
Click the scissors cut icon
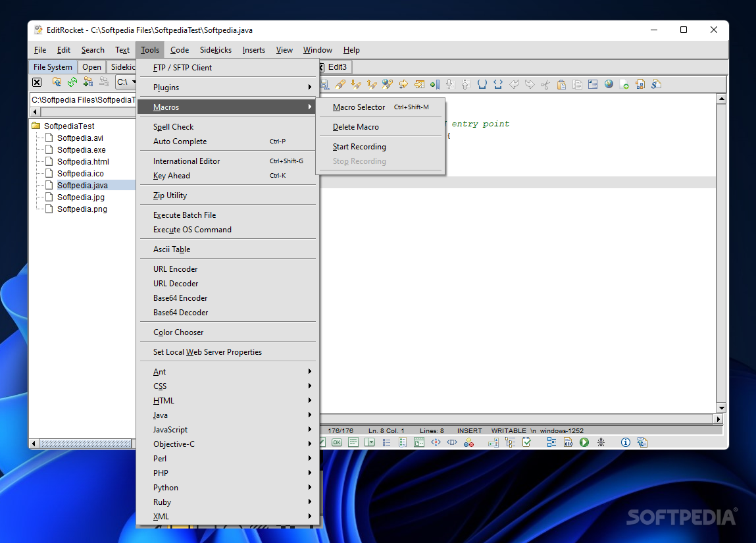545,85
